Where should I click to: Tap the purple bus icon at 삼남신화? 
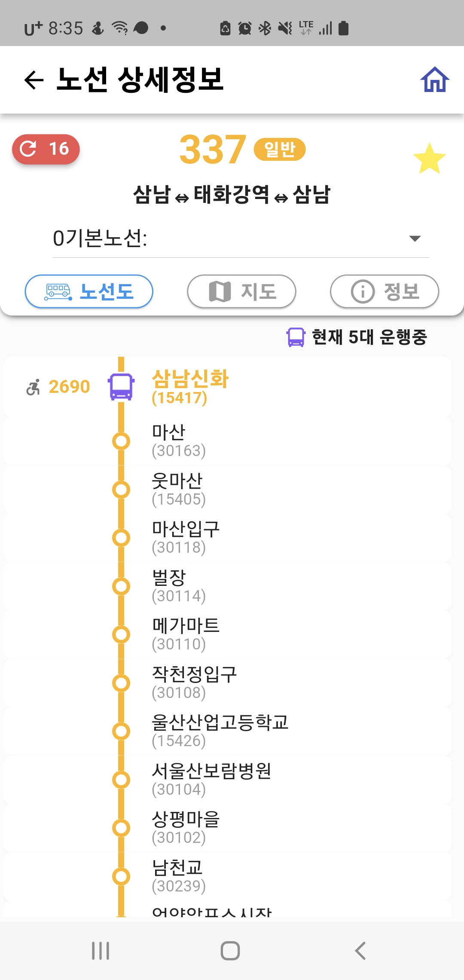[x=121, y=386]
